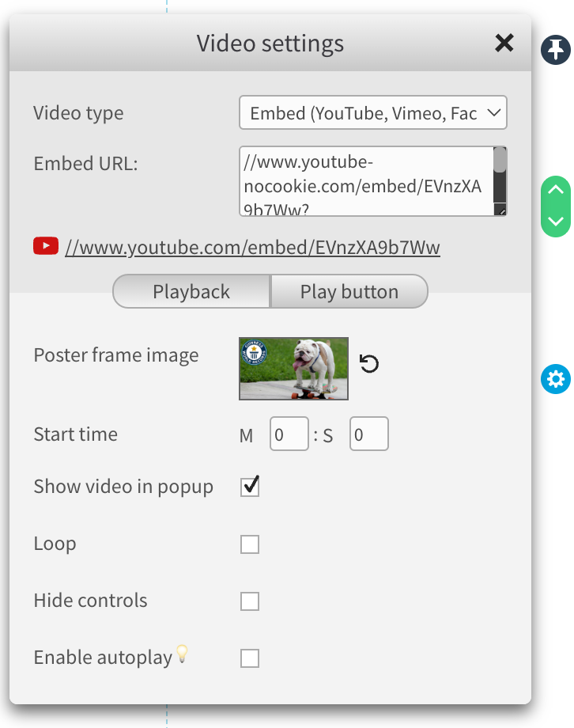Reset the poster frame using the circular arrow icon
The width and height of the screenshot is (574, 728).
pos(368,363)
